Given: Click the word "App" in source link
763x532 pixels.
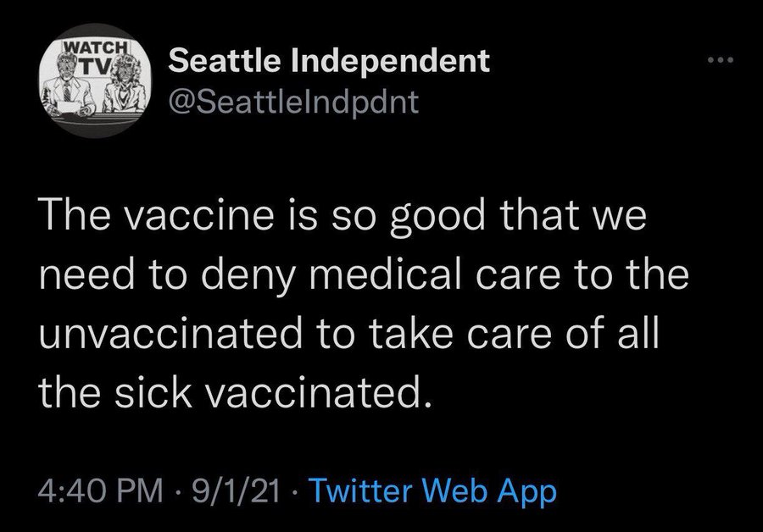Looking at the screenshot, I should click(527, 492).
